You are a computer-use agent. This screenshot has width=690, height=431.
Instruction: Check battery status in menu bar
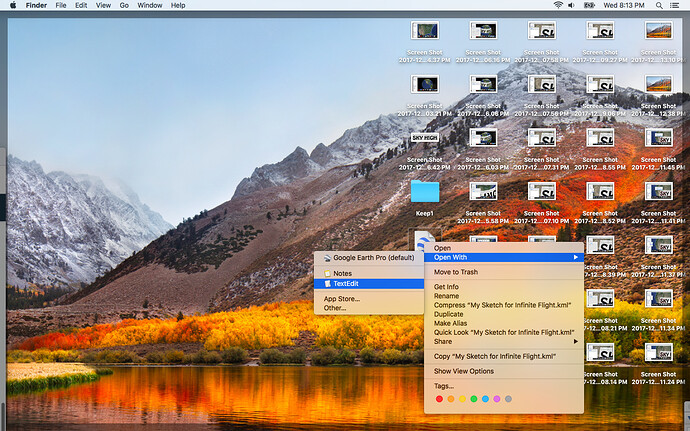(x=589, y=5)
